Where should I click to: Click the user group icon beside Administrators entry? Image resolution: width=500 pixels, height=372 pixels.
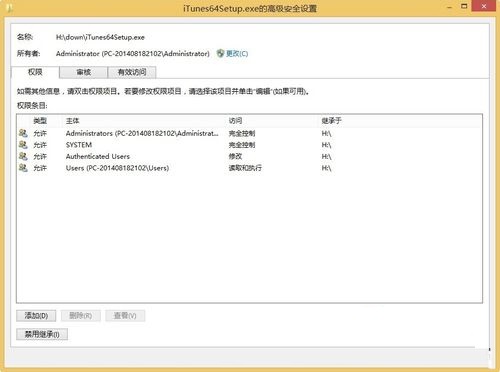pos(23,133)
